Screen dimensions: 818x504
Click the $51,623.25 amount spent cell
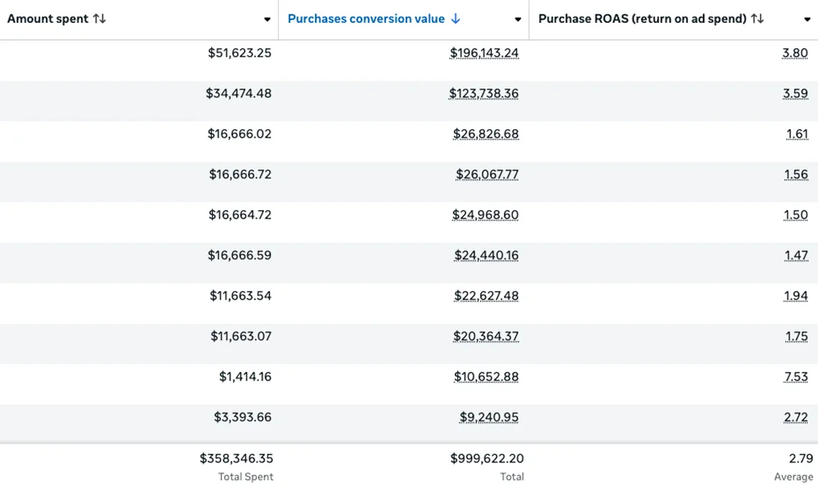point(239,53)
